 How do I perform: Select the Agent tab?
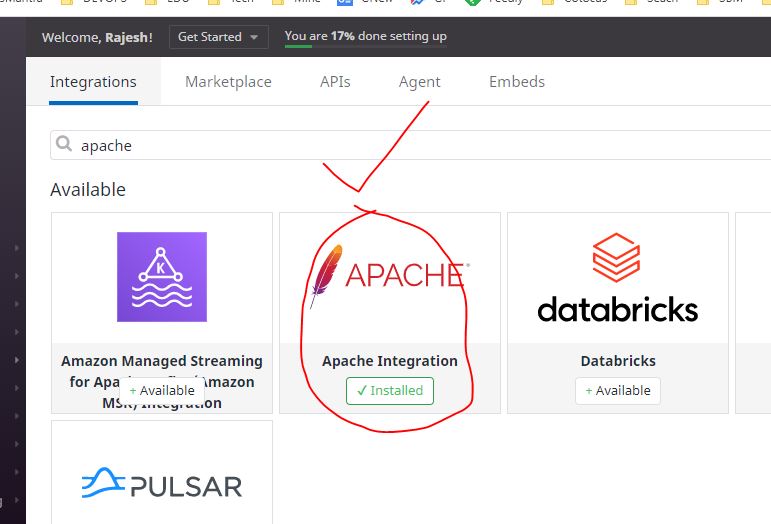(419, 82)
